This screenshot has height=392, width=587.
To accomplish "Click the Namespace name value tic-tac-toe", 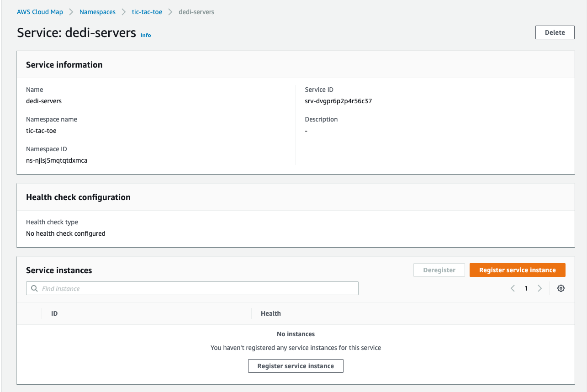I will (41, 131).
